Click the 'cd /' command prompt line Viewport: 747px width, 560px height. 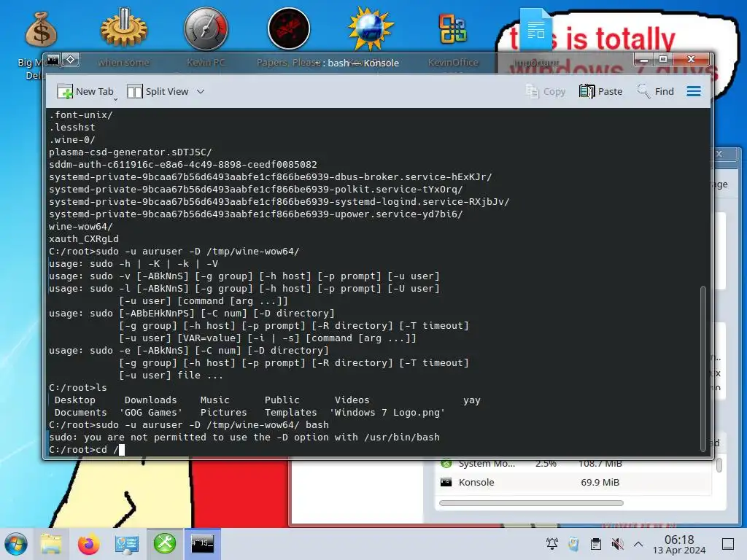(87, 449)
